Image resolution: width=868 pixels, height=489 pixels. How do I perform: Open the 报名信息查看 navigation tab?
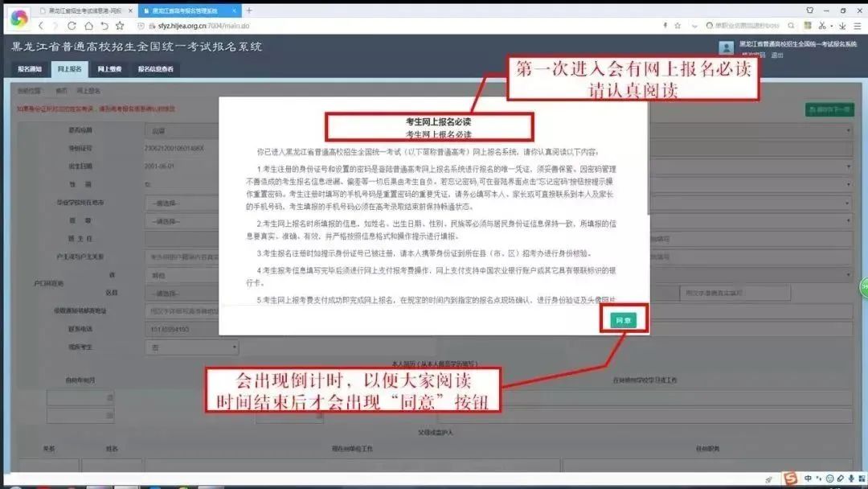pos(156,69)
